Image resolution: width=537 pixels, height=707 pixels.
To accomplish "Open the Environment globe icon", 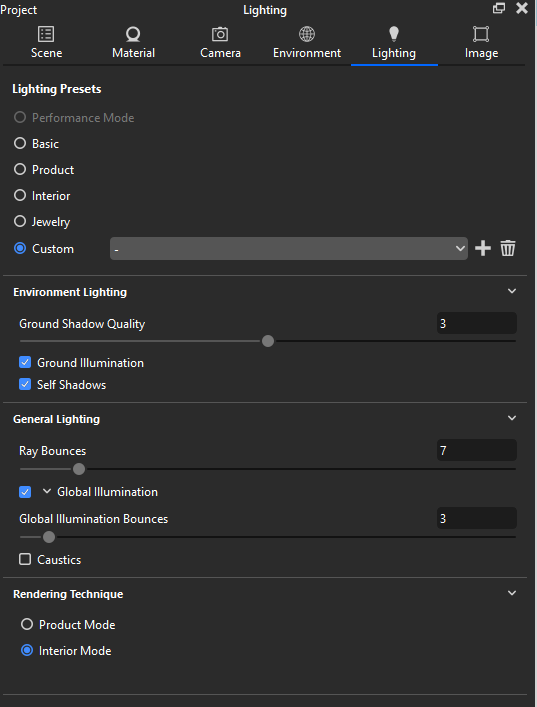I will [307, 34].
